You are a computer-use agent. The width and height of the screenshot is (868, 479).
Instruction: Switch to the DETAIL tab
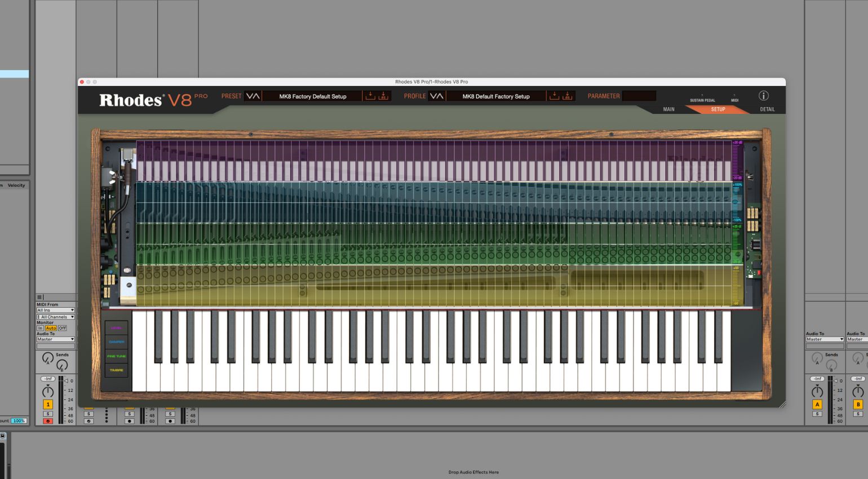[767, 109]
